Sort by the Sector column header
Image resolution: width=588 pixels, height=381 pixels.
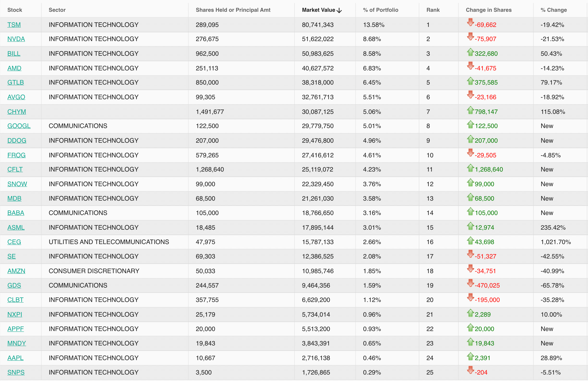[x=57, y=10]
